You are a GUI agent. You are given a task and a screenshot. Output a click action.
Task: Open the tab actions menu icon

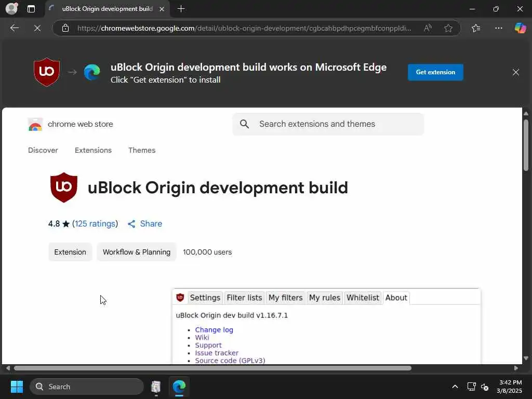(31, 9)
